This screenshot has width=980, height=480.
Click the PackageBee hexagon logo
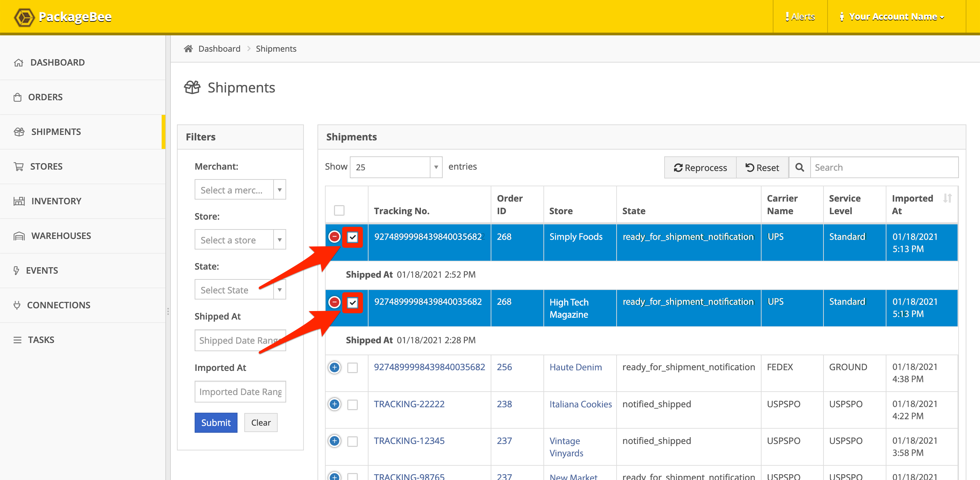click(x=24, y=17)
